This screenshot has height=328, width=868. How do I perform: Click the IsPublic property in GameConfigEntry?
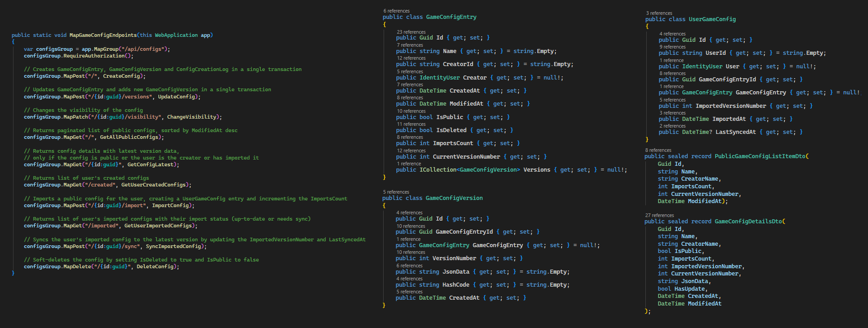[450, 117]
